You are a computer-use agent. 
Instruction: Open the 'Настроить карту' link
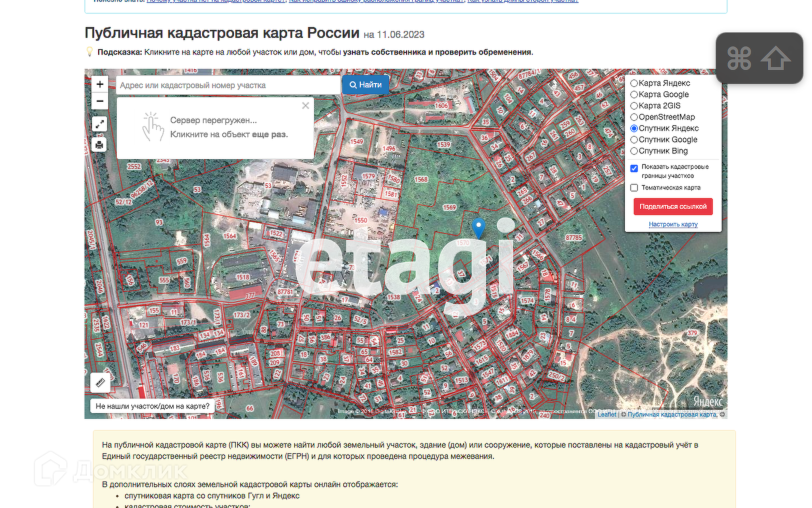[x=673, y=225]
